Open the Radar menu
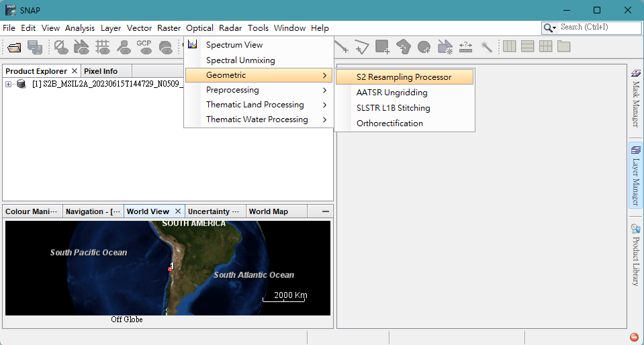This screenshot has width=644, height=345. [230, 28]
